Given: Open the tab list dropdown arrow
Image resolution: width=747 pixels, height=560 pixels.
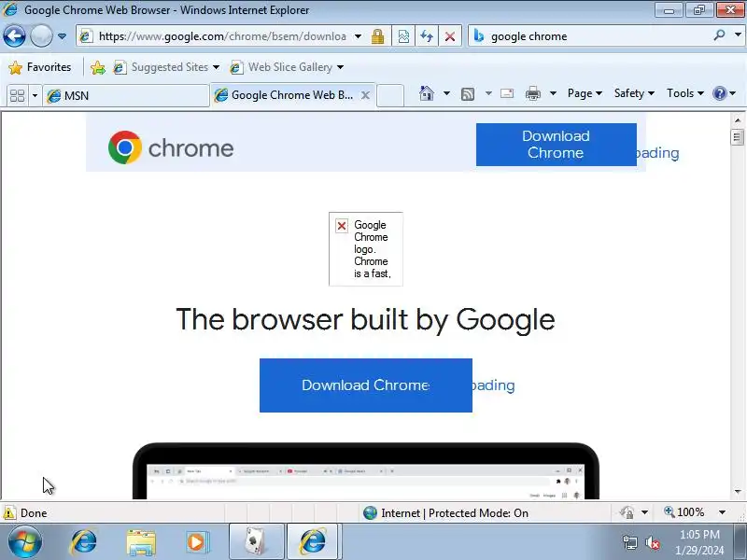Looking at the screenshot, I should (x=35, y=95).
